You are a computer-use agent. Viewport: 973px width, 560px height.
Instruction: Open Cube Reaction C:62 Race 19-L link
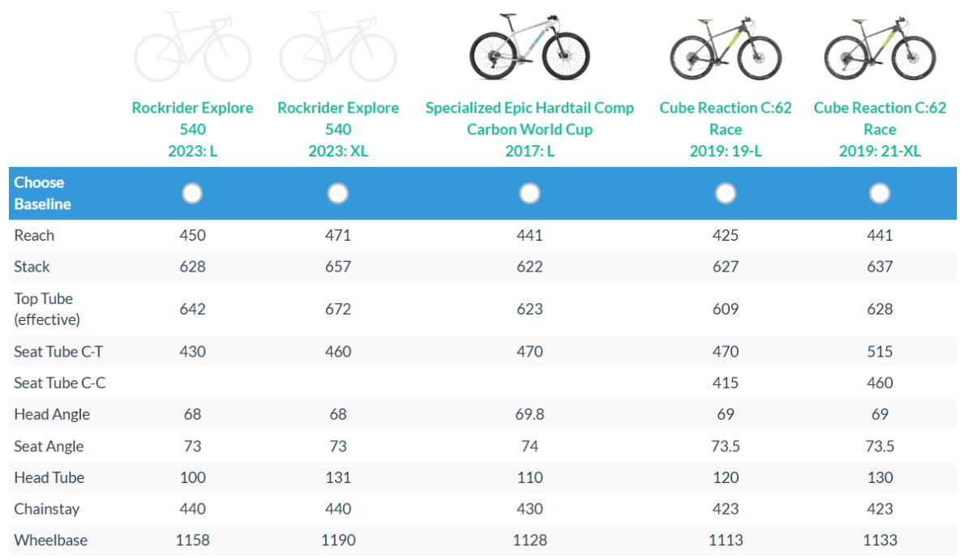coord(726,130)
